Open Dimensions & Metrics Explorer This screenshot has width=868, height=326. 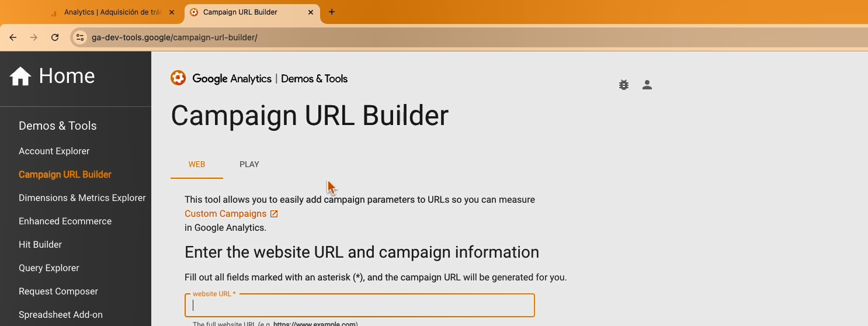82,197
